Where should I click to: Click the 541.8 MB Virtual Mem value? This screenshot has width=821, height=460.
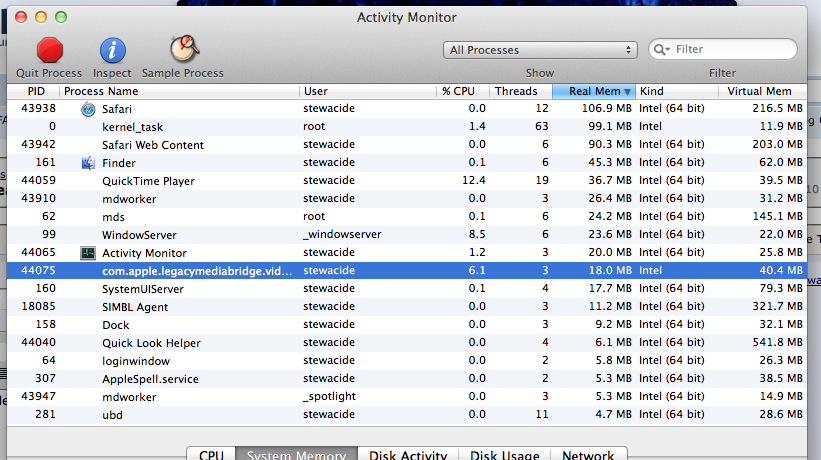[777, 343]
